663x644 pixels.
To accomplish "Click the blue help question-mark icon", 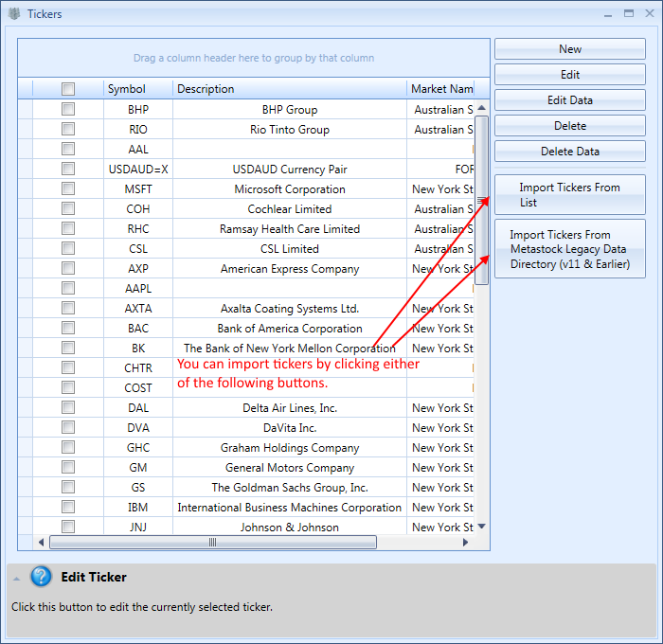I will tap(41, 577).
